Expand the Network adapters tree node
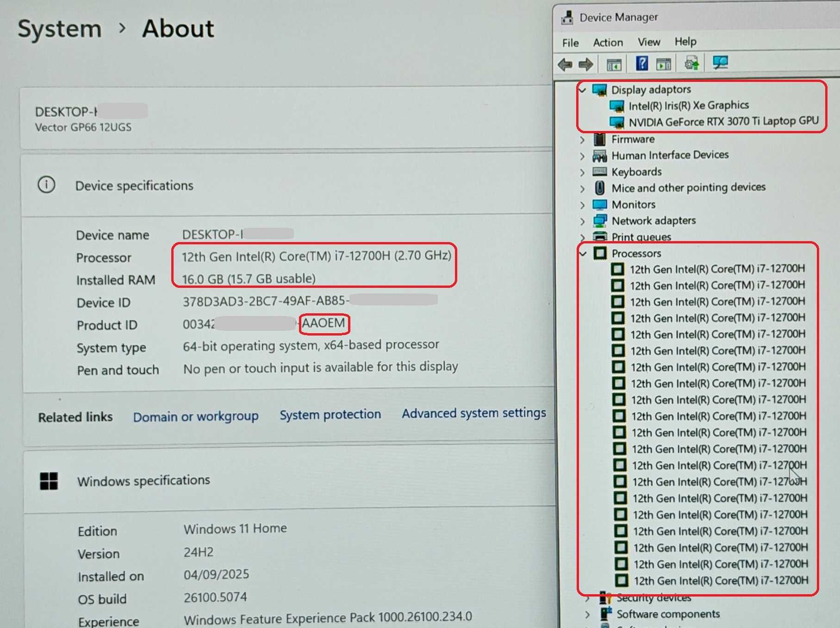 coord(583,221)
